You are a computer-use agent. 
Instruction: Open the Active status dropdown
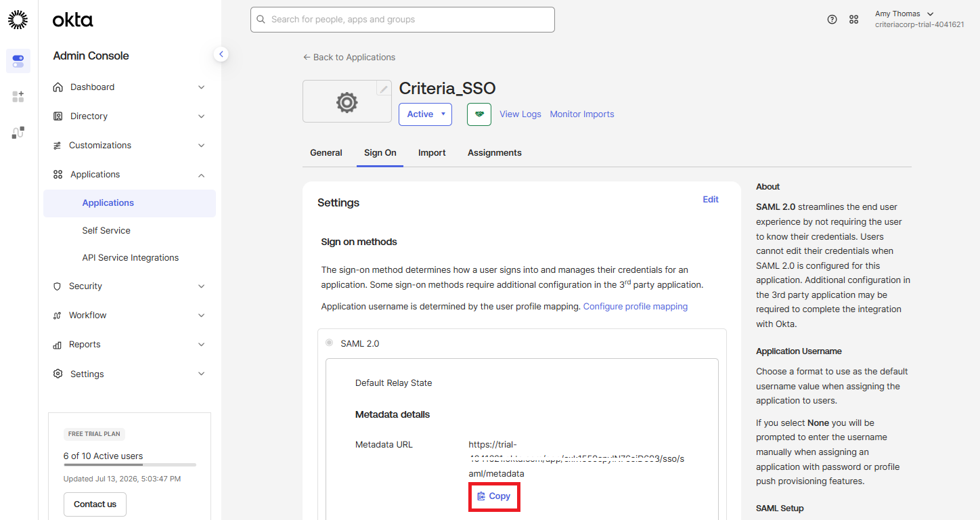(425, 114)
